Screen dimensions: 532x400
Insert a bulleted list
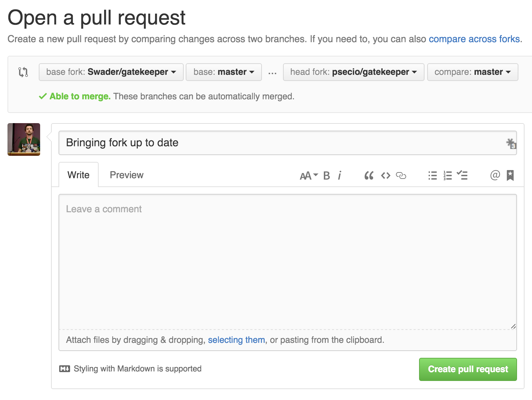click(x=432, y=176)
